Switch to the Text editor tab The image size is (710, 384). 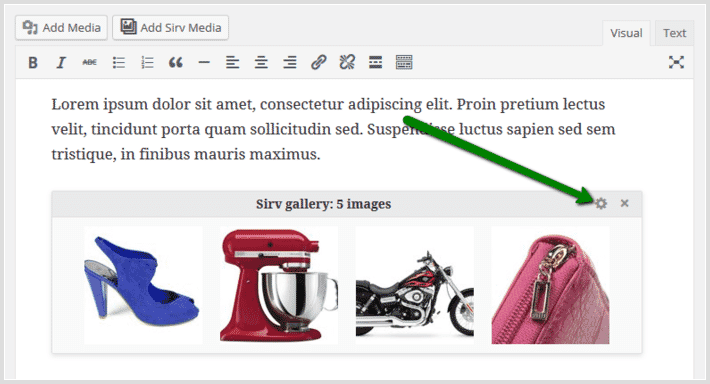tap(674, 33)
